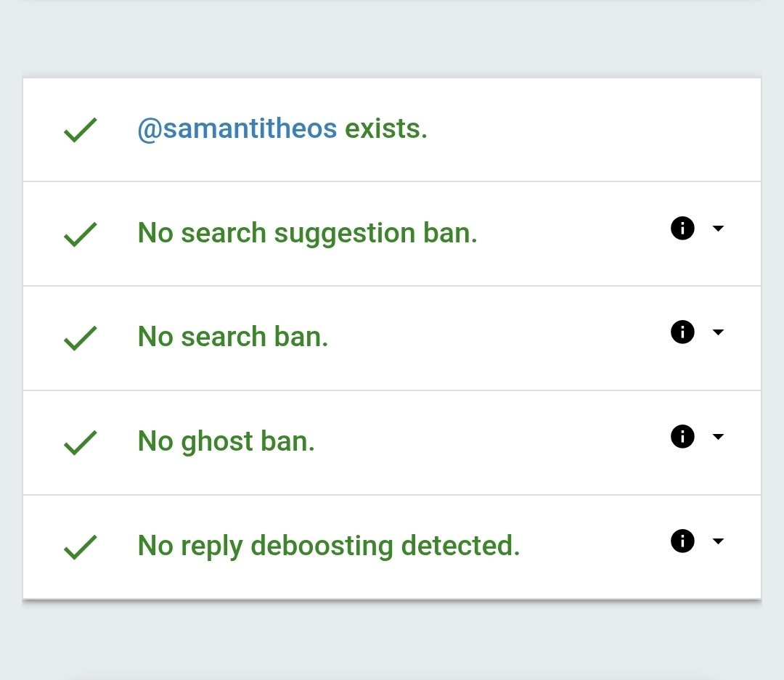Click the gray page background below results card
The width and height of the screenshot is (784, 680).
click(392, 642)
